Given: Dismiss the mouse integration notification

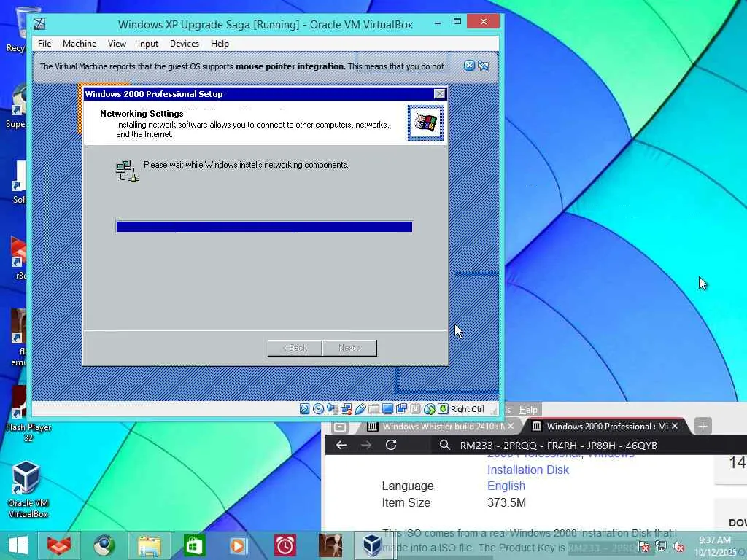Looking at the screenshot, I should pyautogui.click(x=469, y=66).
